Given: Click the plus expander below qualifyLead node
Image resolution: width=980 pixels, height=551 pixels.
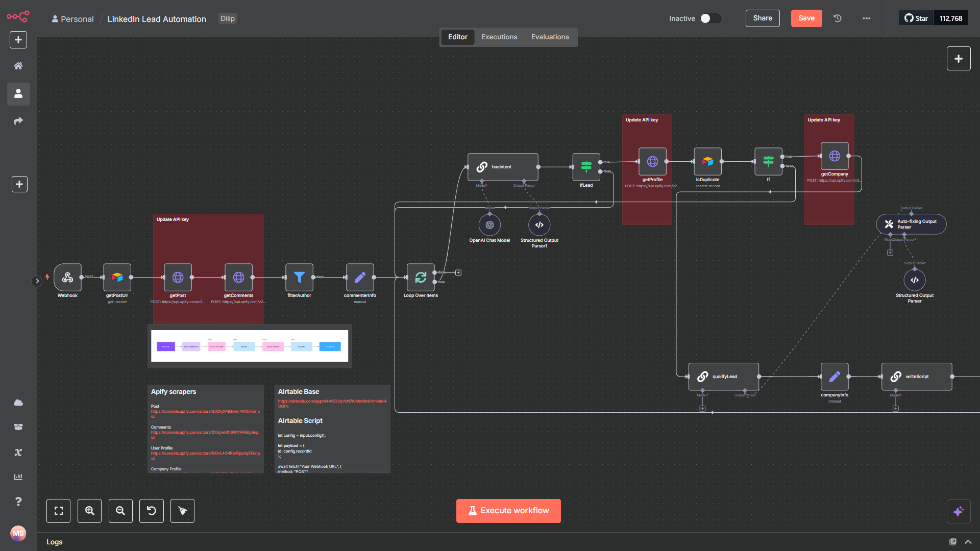Looking at the screenshot, I should click(x=703, y=409).
